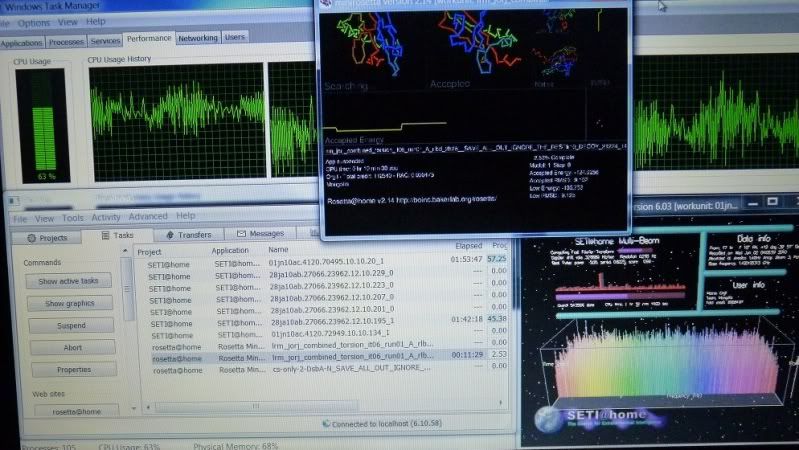Open the Advanced menu in BOINC

pyautogui.click(x=147, y=216)
